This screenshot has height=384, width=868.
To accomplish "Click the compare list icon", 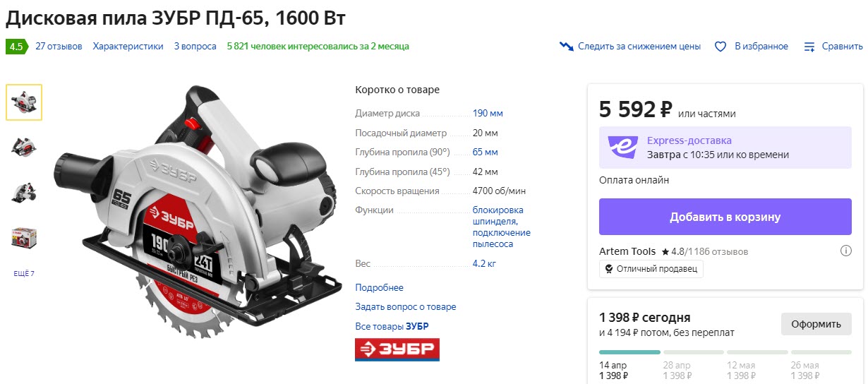I will tap(809, 47).
